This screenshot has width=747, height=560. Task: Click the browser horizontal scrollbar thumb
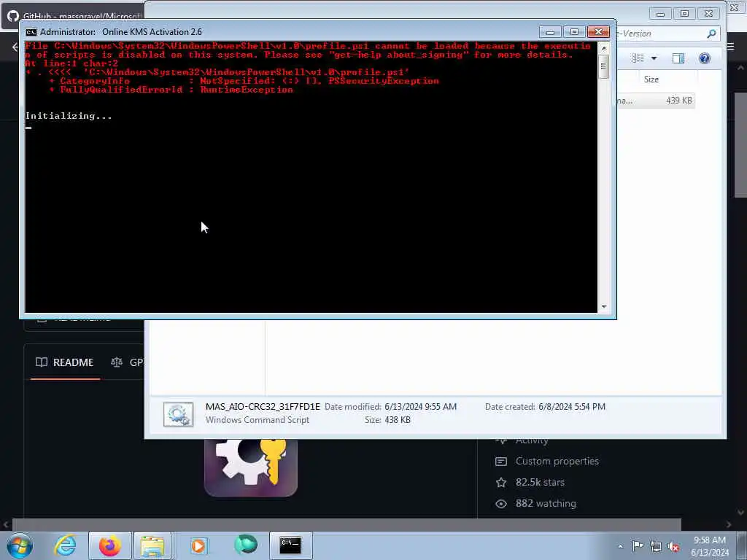[347, 524]
